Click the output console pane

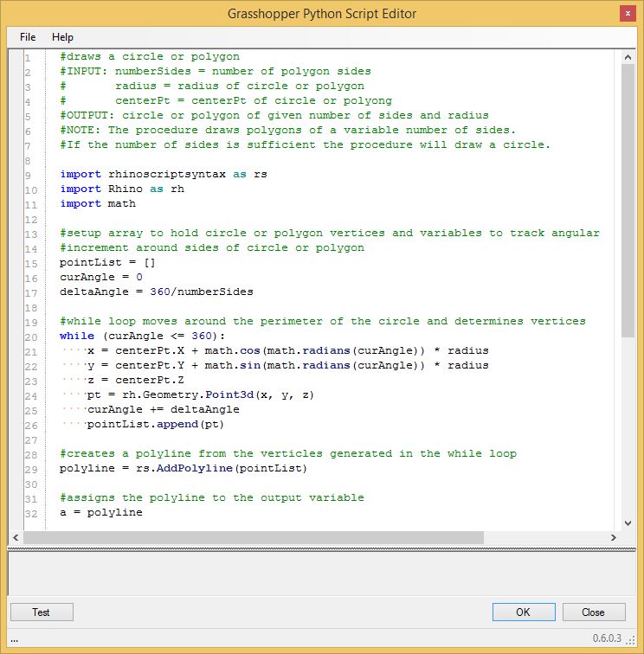point(322,574)
